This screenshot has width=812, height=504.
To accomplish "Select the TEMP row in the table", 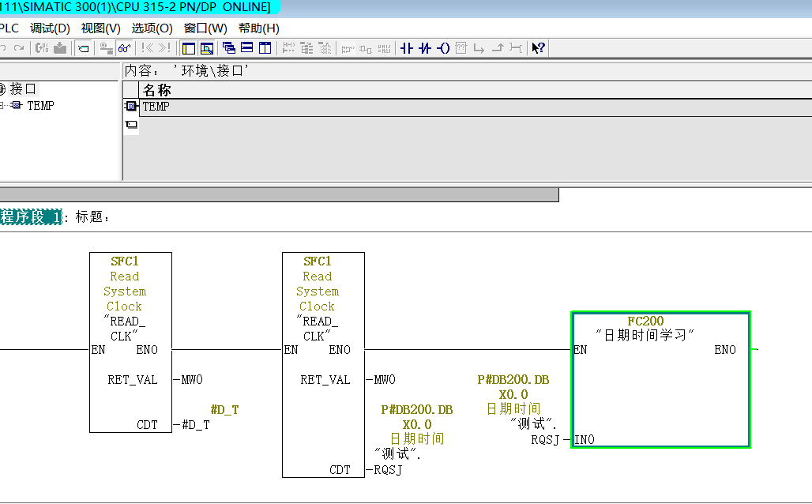I will pyautogui.click(x=156, y=107).
